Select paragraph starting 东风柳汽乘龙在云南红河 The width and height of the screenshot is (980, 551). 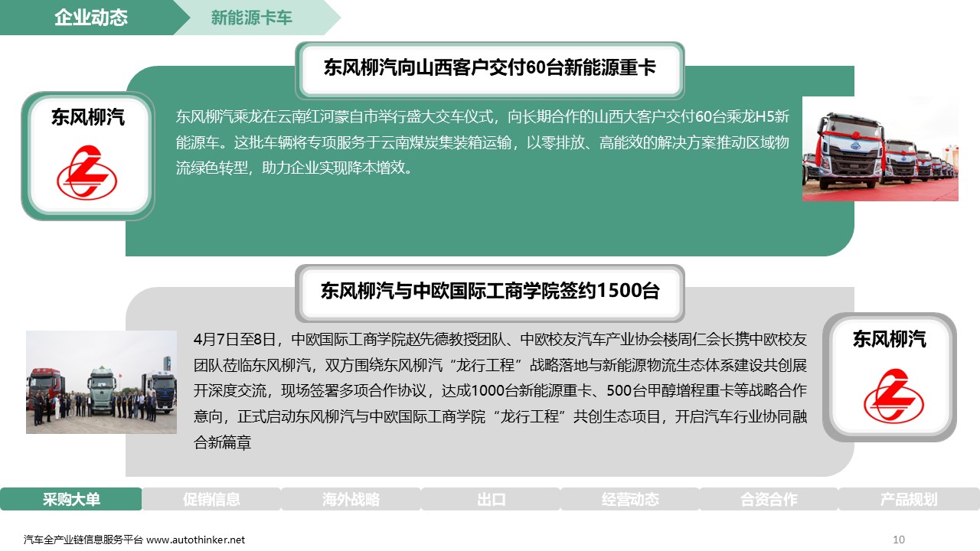482,142
